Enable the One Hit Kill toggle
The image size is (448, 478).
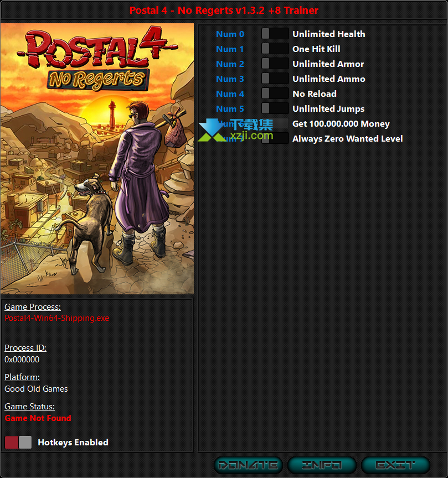tap(275, 49)
